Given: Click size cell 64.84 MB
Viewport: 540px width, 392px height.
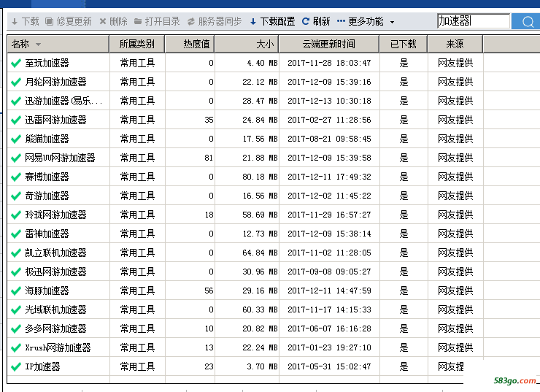Looking at the screenshot, I should point(260,253).
